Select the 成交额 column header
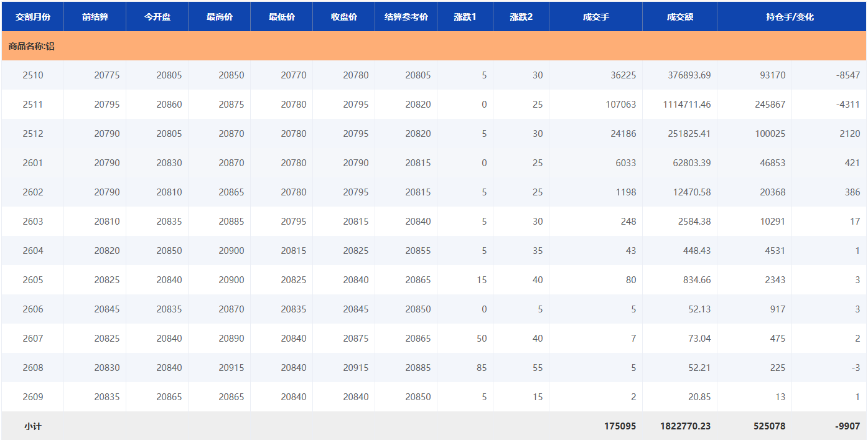 coord(679,17)
